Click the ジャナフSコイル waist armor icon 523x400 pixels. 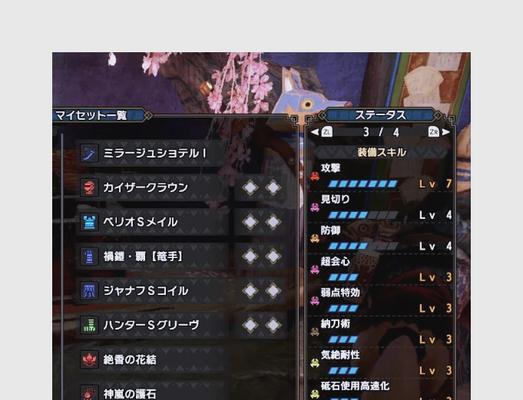(89, 291)
